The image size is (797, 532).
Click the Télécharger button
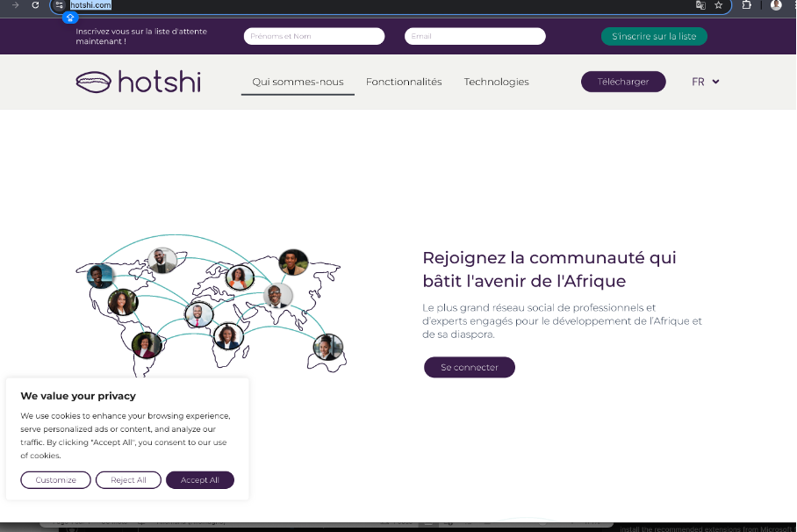point(623,81)
